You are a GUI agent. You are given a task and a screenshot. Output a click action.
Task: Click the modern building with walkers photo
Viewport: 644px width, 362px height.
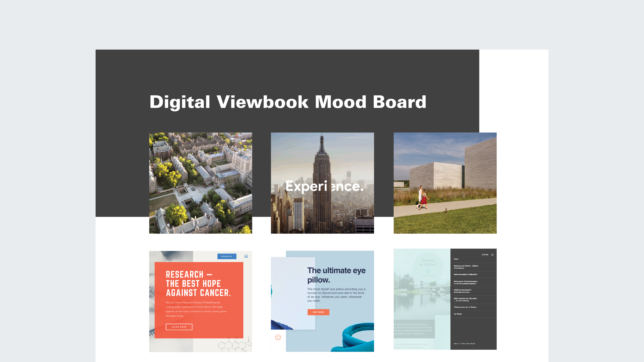(x=445, y=183)
